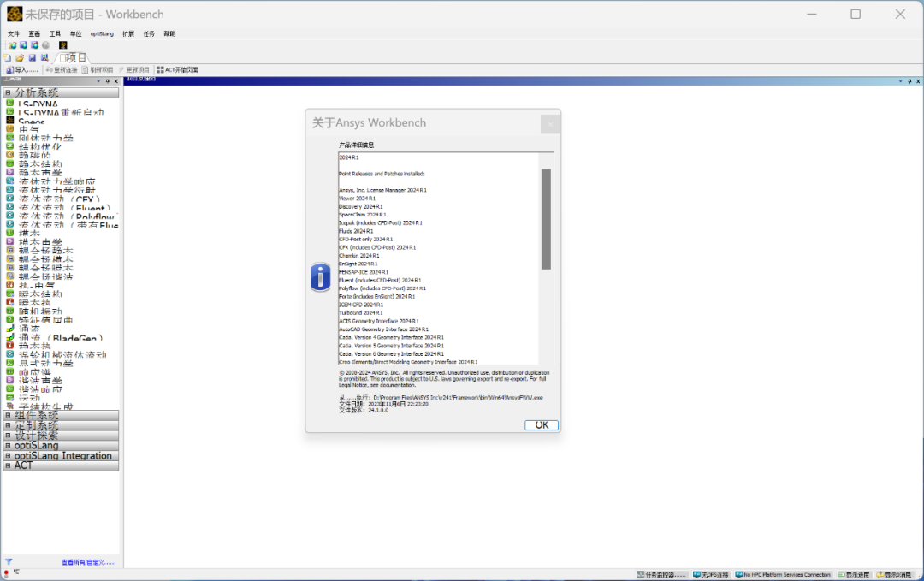Open the toolbox panel dropdown arrow
The image size is (924, 581).
(98, 81)
